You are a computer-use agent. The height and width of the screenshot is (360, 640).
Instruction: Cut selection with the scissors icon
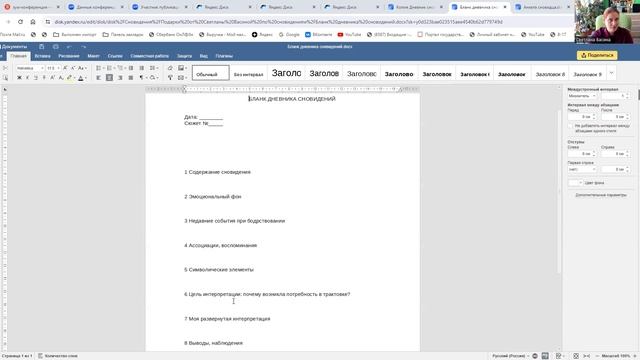(5, 68)
